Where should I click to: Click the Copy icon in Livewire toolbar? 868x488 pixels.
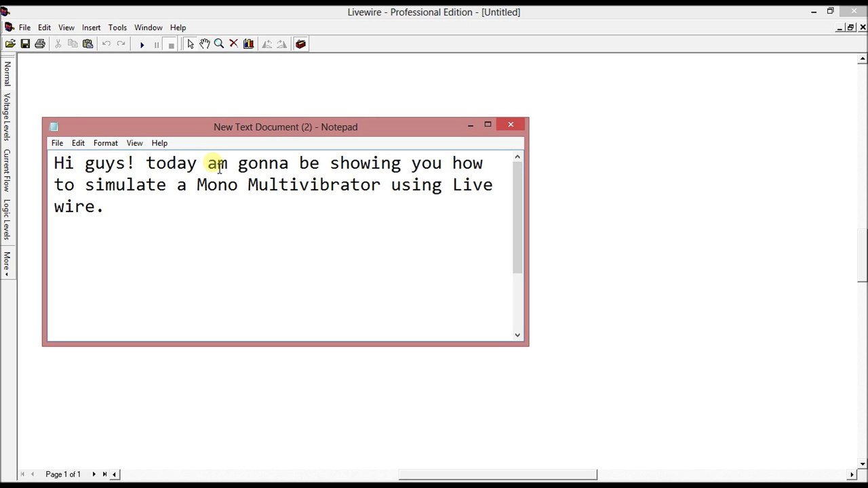pos(73,44)
